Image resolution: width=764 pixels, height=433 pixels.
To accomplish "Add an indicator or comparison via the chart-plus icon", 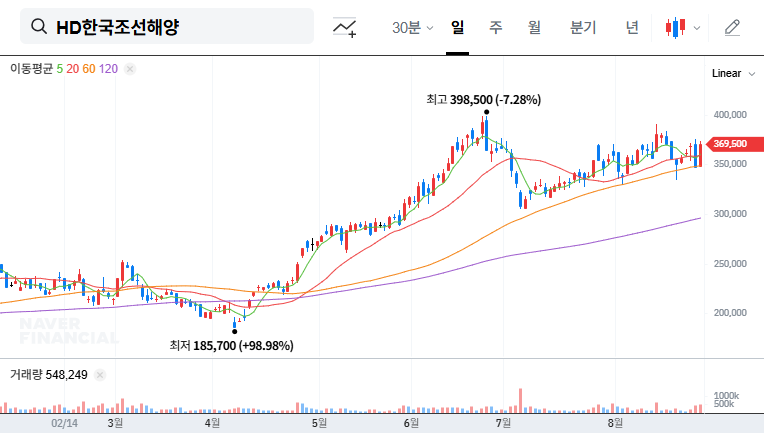I will 344,27.
